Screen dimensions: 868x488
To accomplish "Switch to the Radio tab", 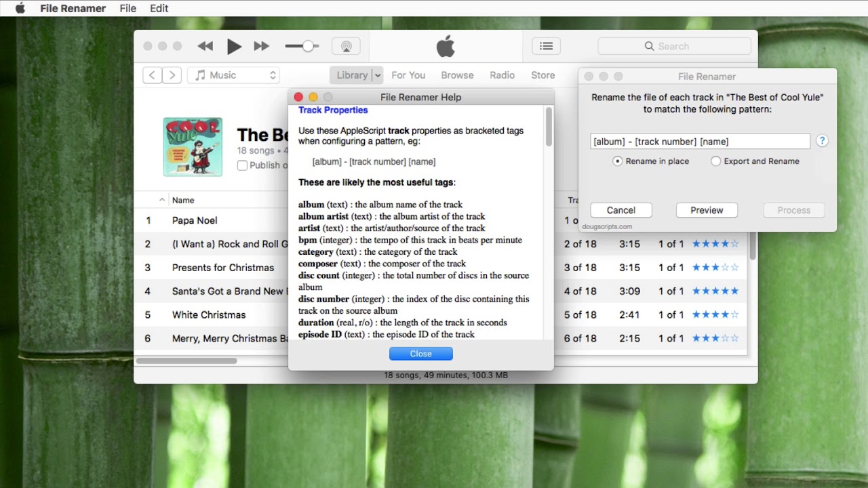I will 502,75.
